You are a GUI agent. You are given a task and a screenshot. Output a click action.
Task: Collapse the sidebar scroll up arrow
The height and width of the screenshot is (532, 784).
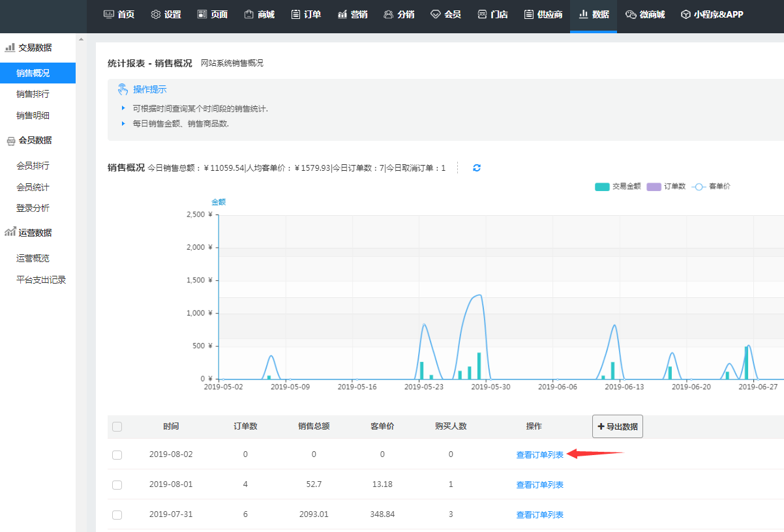81,40
